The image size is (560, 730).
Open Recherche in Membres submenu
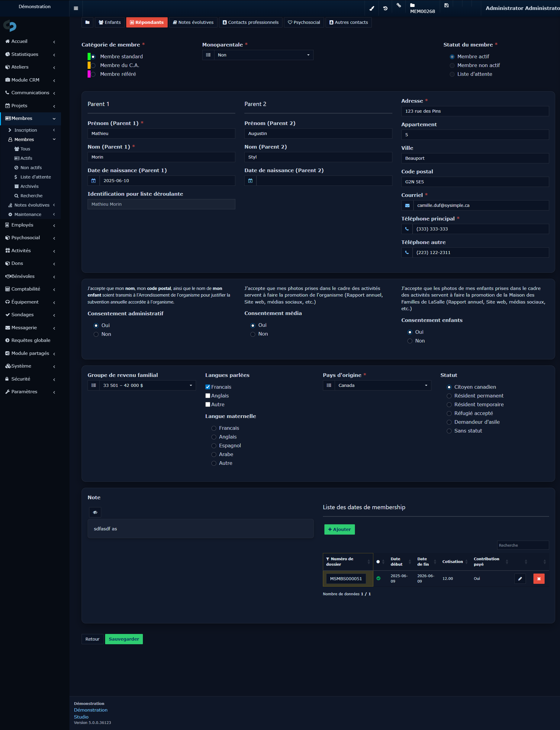pos(28,196)
